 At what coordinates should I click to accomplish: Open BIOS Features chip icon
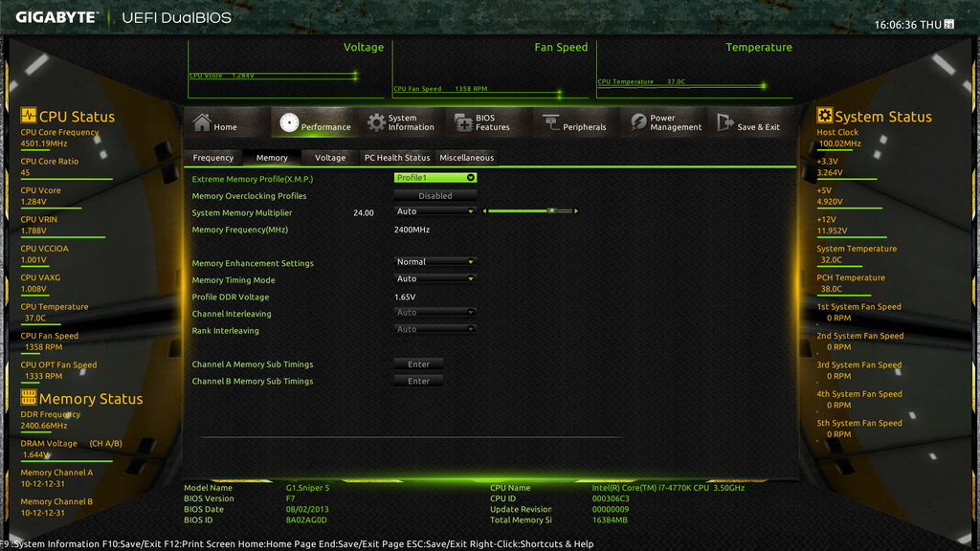coord(463,122)
